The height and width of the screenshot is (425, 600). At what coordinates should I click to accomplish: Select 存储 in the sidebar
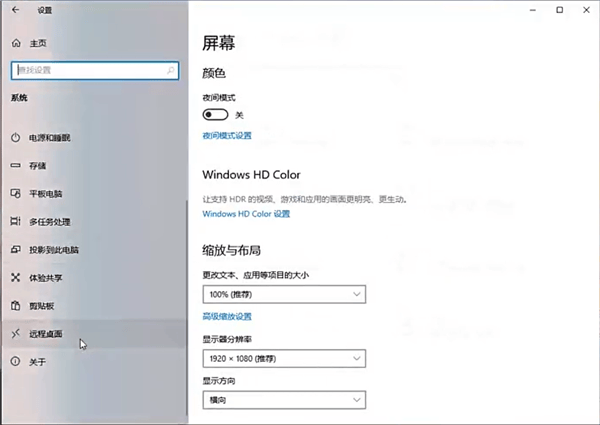[x=94, y=165]
